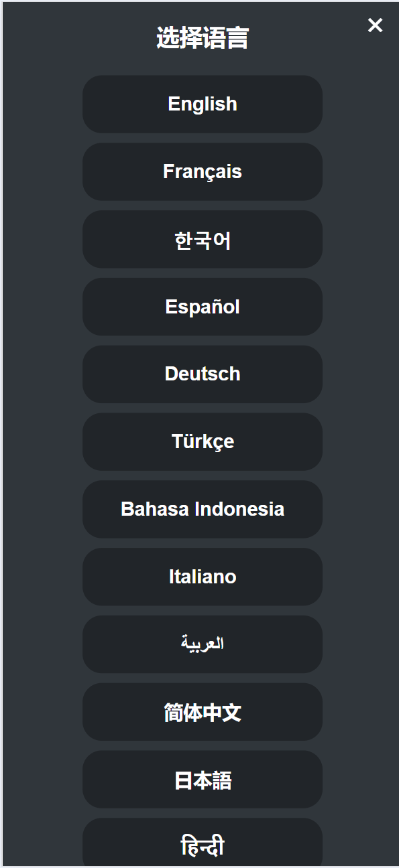Select the Bahasa Indonesia option
399x868 pixels.
pos(203,509)
